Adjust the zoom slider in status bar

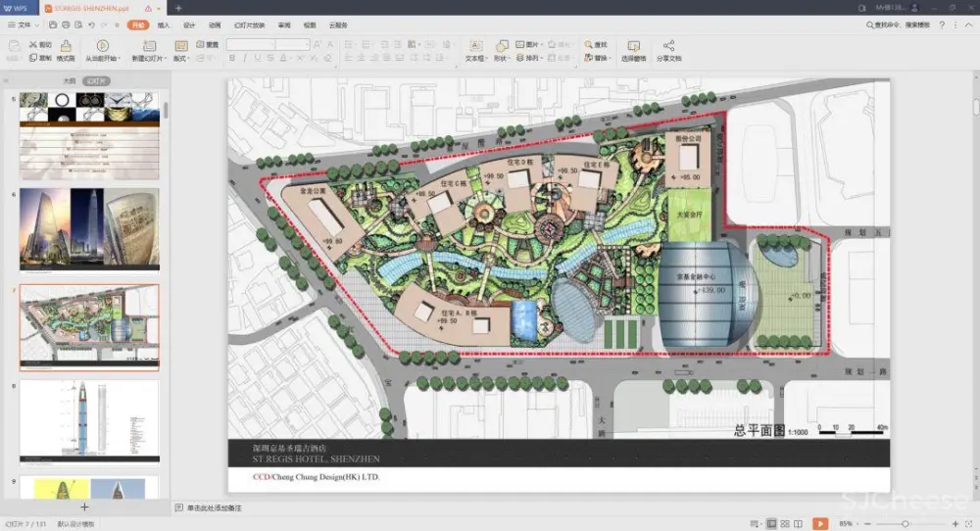906,524
